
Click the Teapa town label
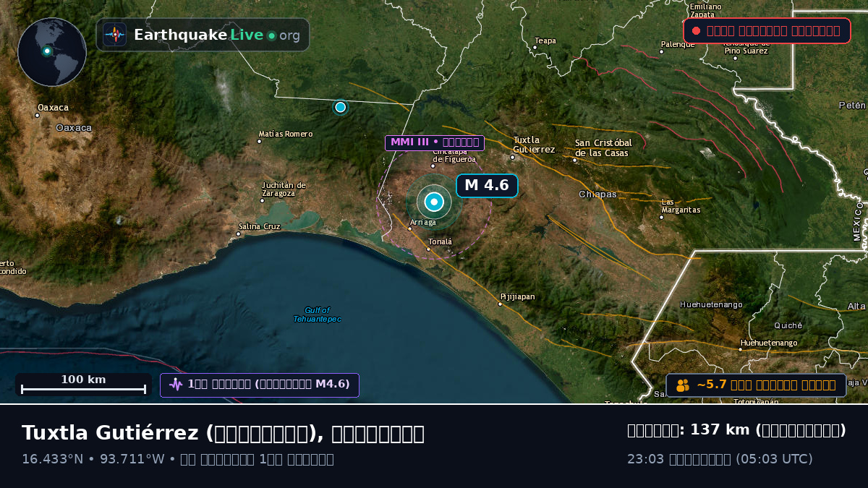[x=545, y=41]
